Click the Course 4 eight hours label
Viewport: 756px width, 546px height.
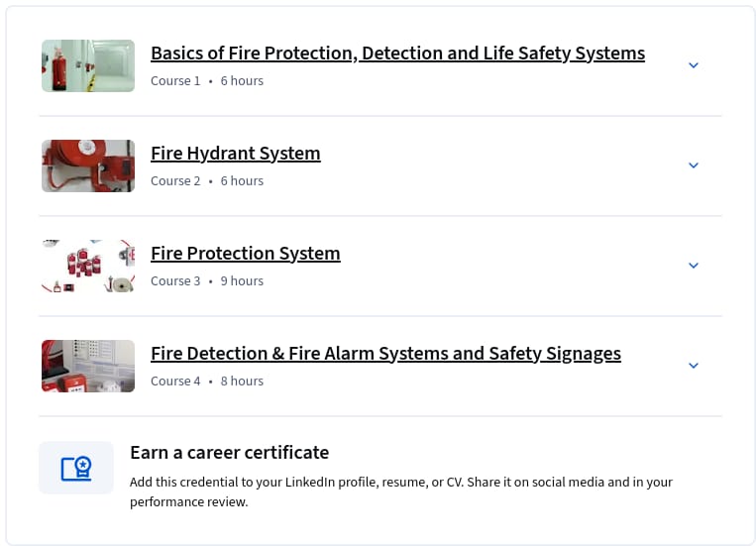(207, 382)
